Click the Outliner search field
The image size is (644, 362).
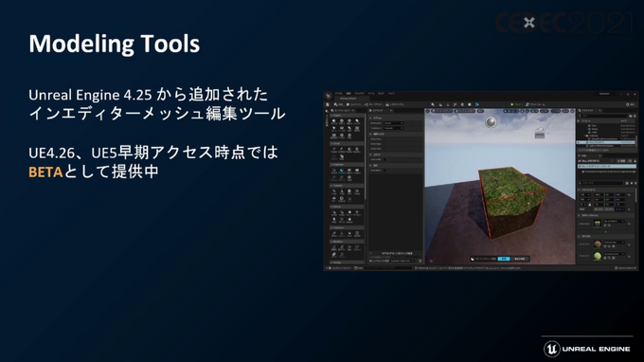tap(602, 116)
